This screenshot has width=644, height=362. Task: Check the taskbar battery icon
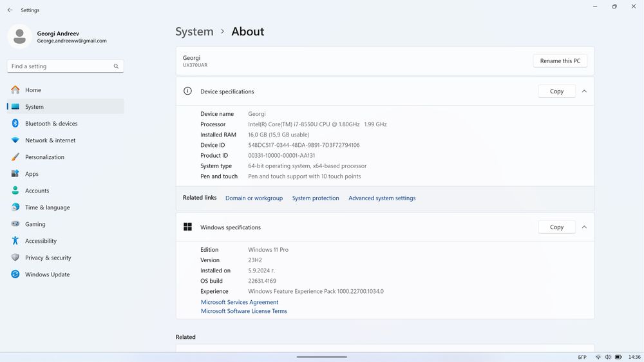618,357
